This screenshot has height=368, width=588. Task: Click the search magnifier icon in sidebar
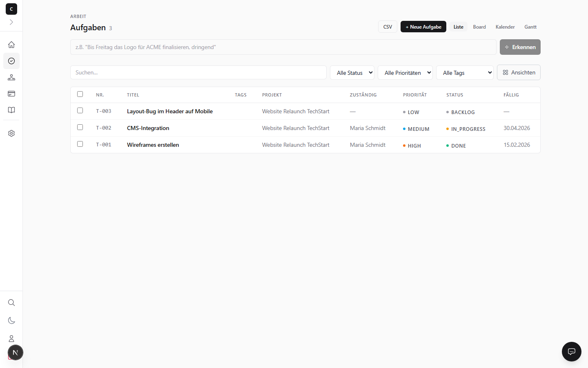11,303
